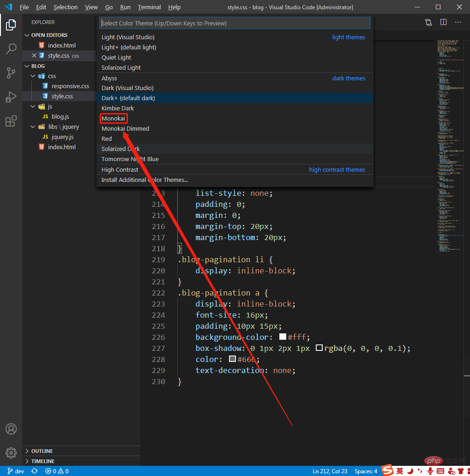The image size is (470, 476).
Task: Click the dev git branch indicator
Action: point(16,471)
